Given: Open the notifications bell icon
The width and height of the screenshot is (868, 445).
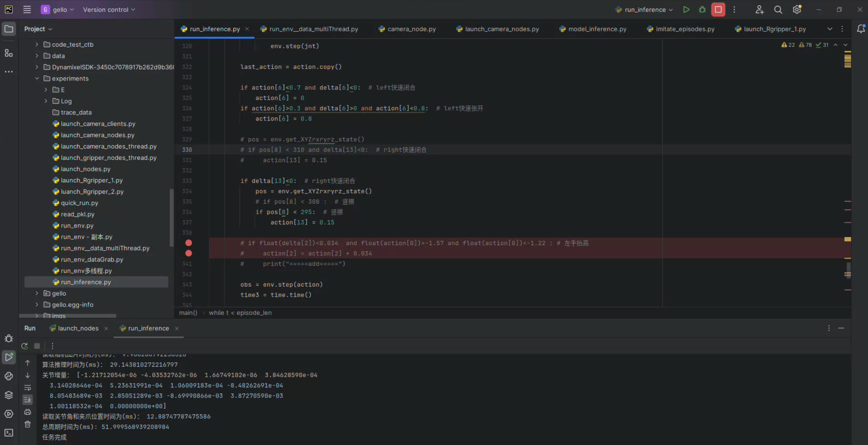Looking at the screenshot, I should (x=860, y=29).
